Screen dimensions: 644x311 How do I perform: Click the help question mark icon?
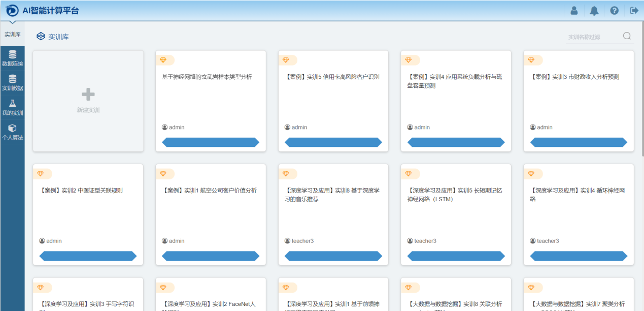pos(614,11)
